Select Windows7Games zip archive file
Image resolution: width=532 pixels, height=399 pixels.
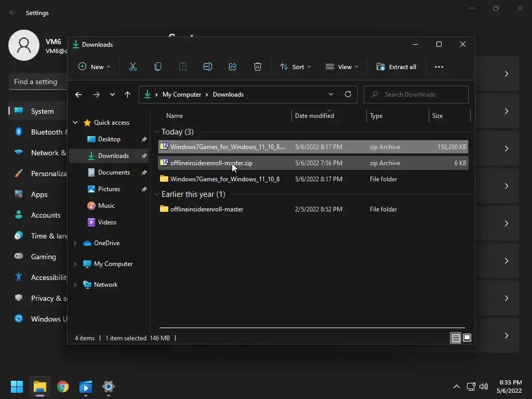(x=313, y=147)
